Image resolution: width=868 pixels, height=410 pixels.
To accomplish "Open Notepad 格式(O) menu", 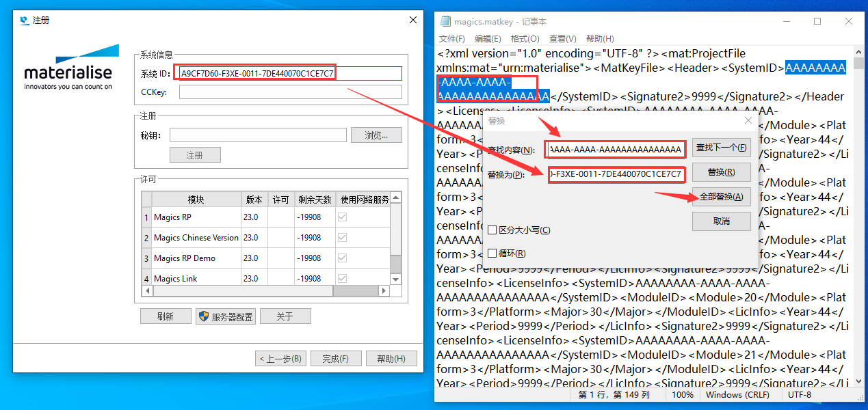I will coord(525,39).
